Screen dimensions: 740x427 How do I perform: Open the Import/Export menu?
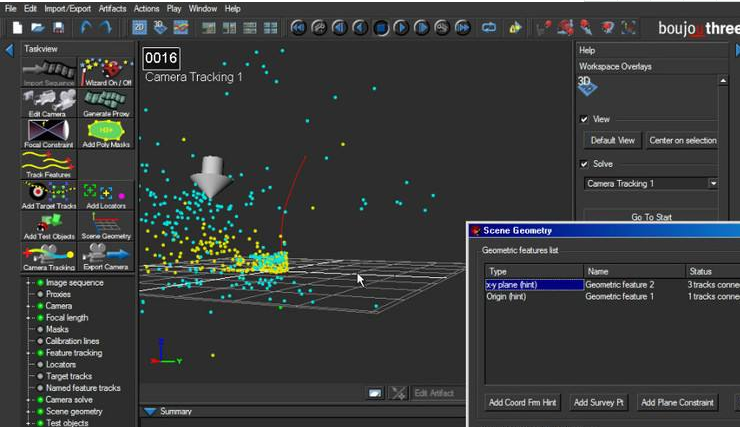click(x=68, y=8)
